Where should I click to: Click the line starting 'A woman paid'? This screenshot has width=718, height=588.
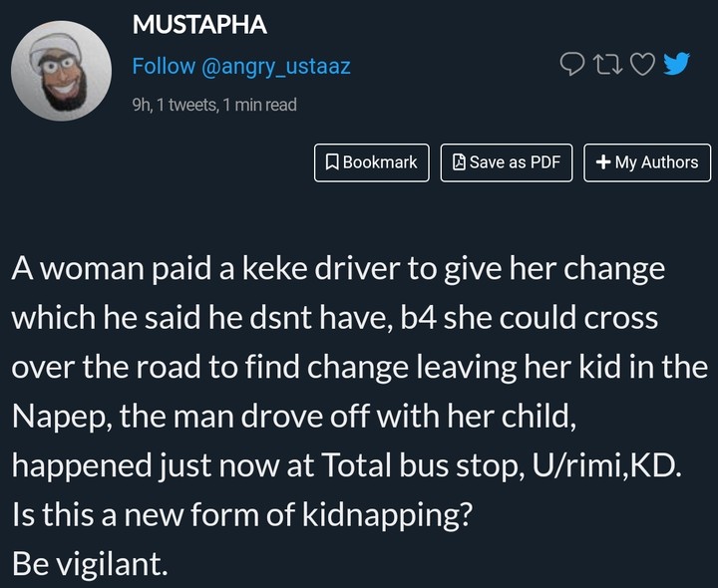[337, 271]
